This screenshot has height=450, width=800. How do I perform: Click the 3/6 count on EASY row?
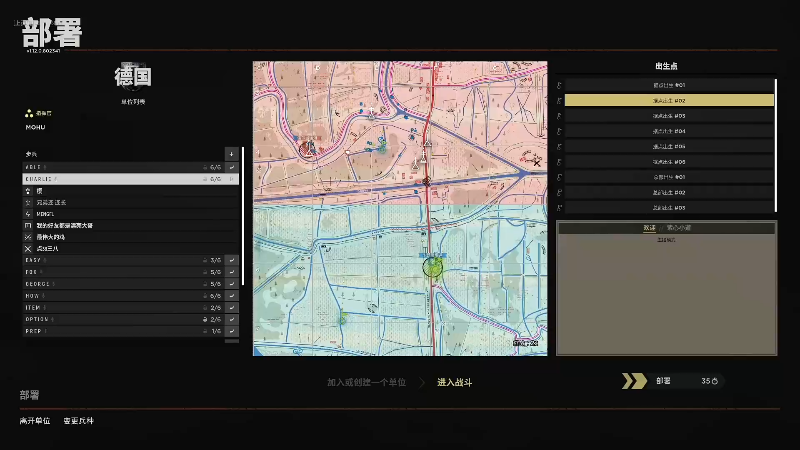(x=215, y=260)
